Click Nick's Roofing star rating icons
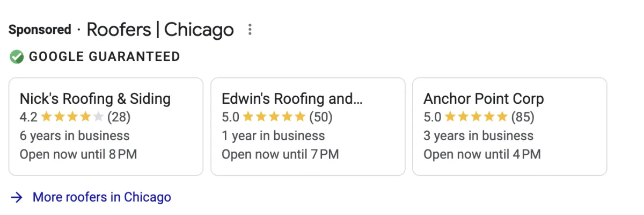 click(72, 117)
